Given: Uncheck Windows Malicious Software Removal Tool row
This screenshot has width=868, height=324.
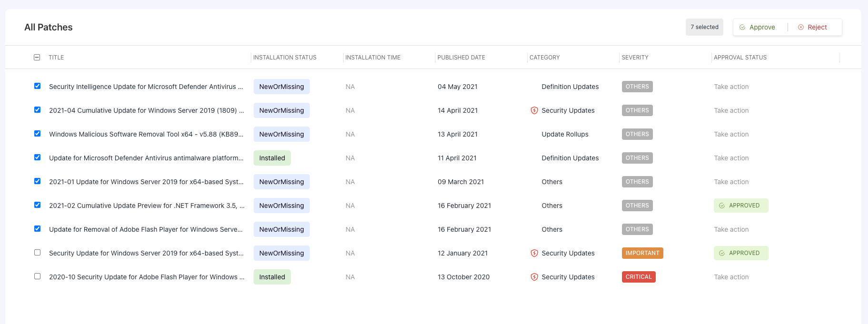Looking at the screenshot, I should point(37,134).
